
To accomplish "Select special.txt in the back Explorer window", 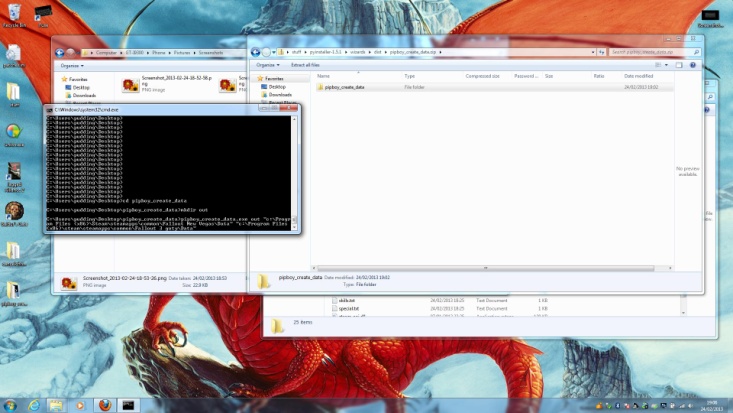I will click(x=348, y=309).
